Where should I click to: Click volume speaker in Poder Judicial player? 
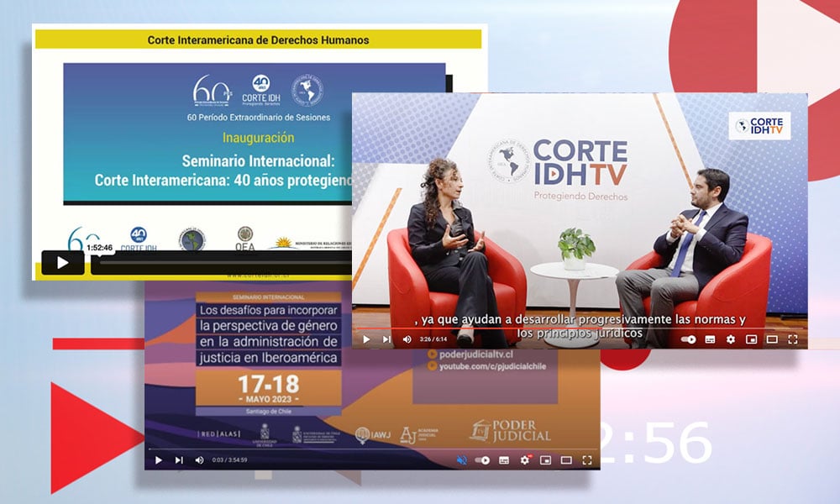point(199,460)
